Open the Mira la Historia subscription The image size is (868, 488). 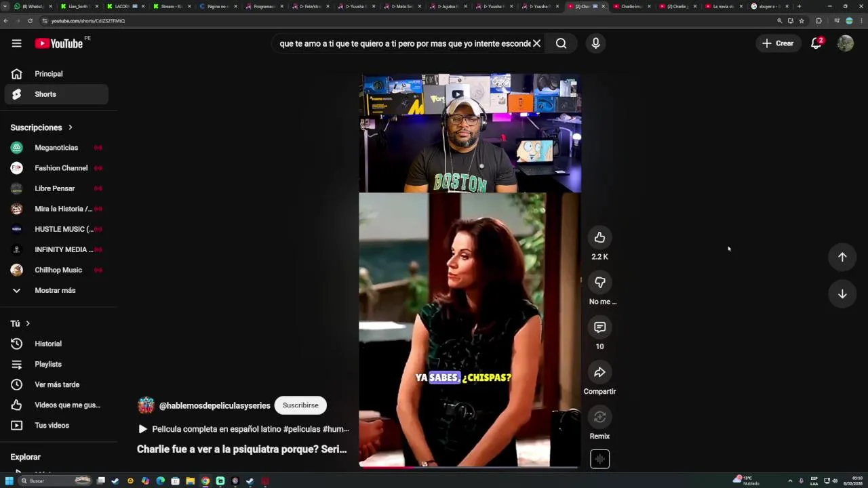click(x=56, y=209)
